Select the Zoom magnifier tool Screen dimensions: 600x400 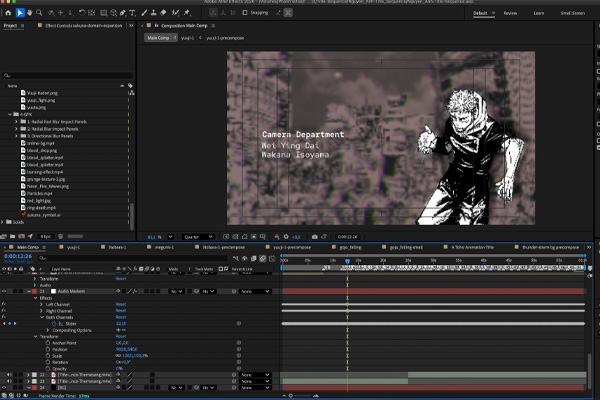(39, 13)
